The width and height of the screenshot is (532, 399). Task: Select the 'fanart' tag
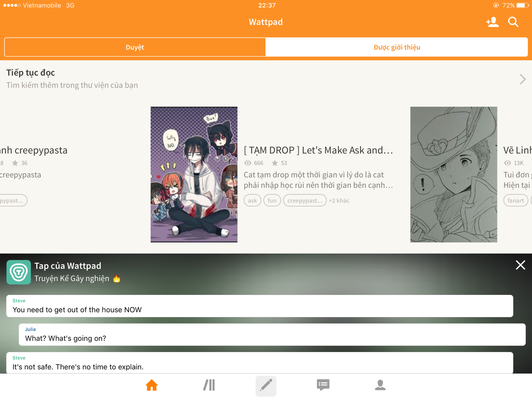515,201
